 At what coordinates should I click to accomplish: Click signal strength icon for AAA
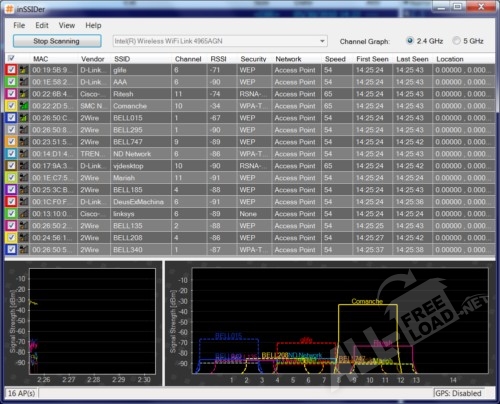[x=24, y=82]
